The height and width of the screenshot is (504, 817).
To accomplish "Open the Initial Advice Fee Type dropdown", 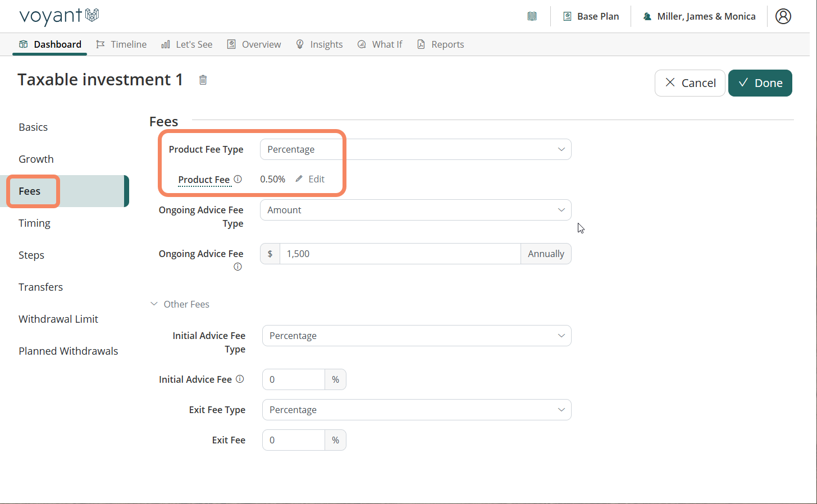I will tap(416, 336).
